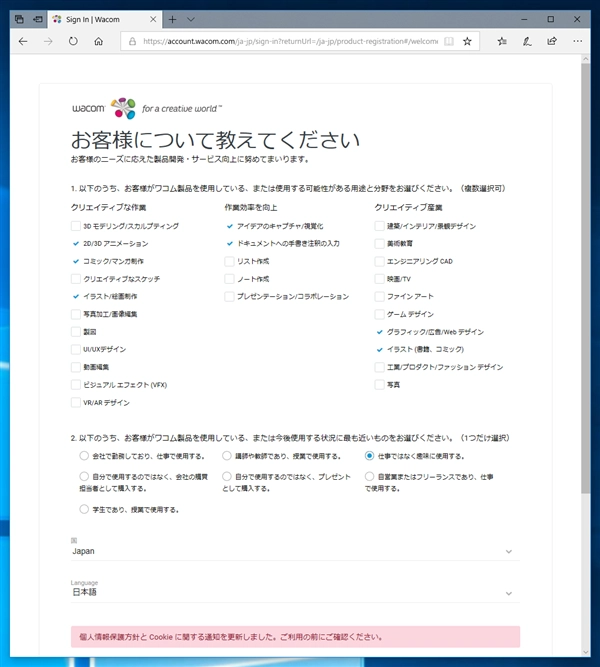
Task: Click the lock icon in address bar
Action: (132, 41)
